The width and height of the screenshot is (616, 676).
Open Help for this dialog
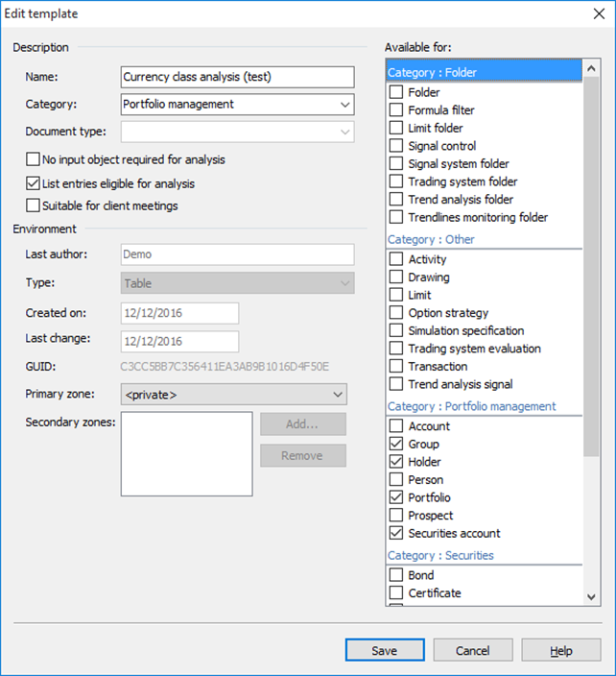560,650
